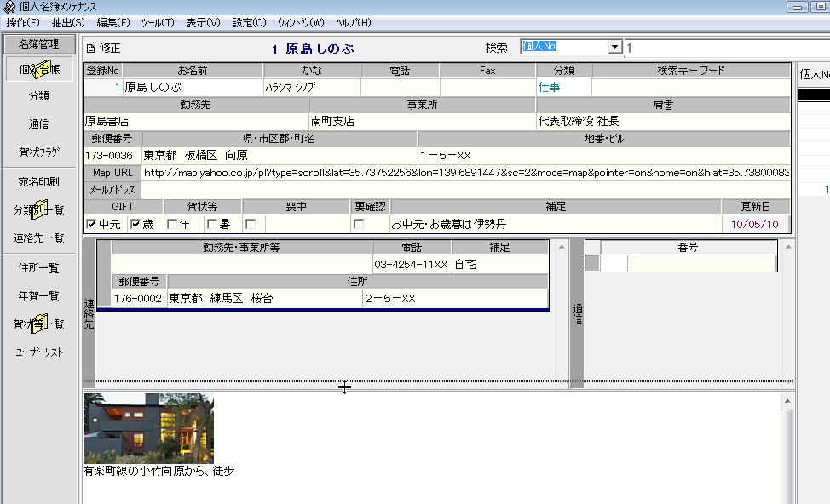This screenshot has height=504, width=830.
Task: Open the ウィンドウ(W) menu
Action: pos(301,23)
